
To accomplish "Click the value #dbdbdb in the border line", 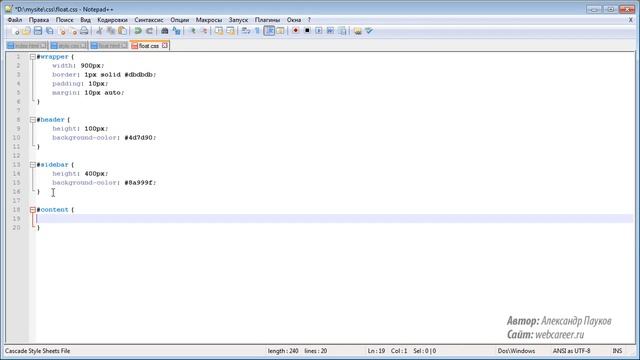I will pyautogui.click(x=139, y=75).
